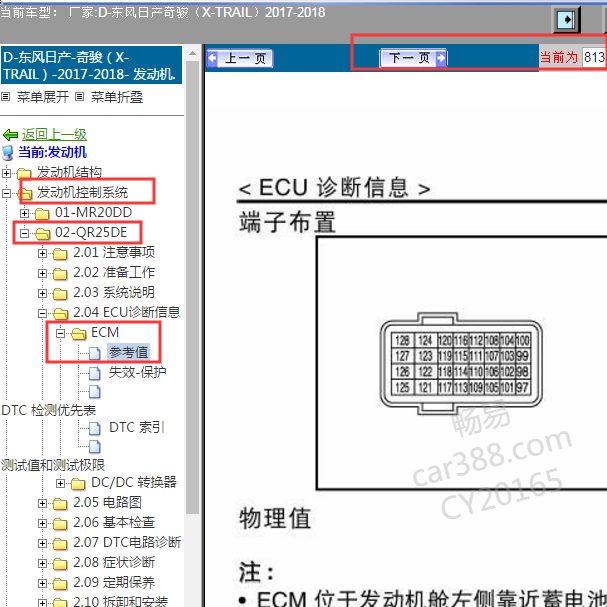This screenshot has width=607, height=607.
Task: Select 发动机控制系统 tree label
Action: 82,192
